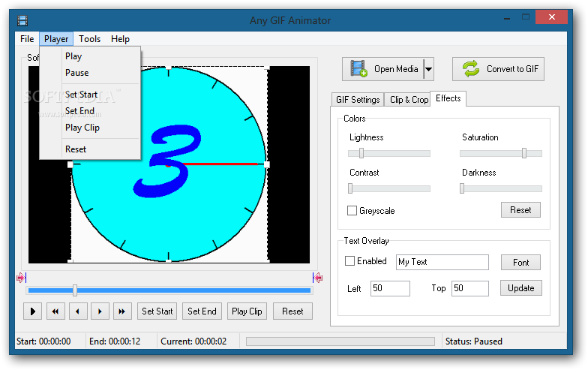
Task: Close the Any GIF Animator window
Action: 551,17
